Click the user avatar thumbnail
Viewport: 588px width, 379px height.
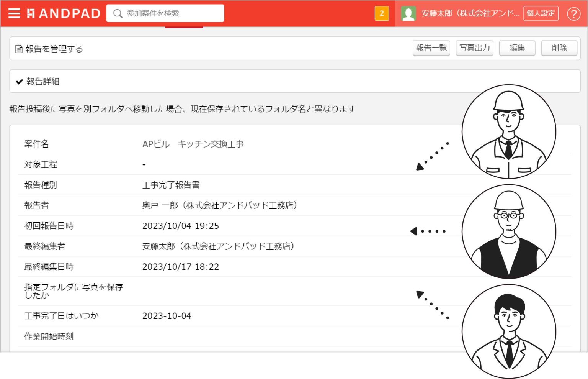[x=409, y=13]
